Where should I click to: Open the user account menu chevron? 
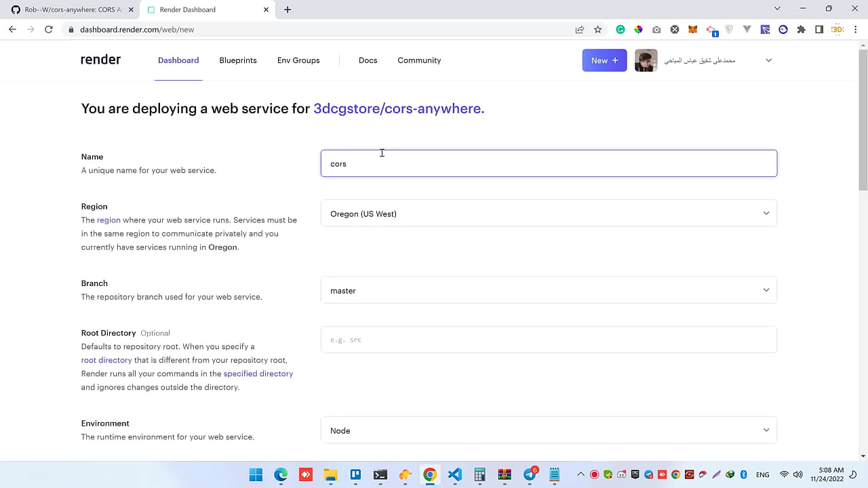tap(768, 60)
